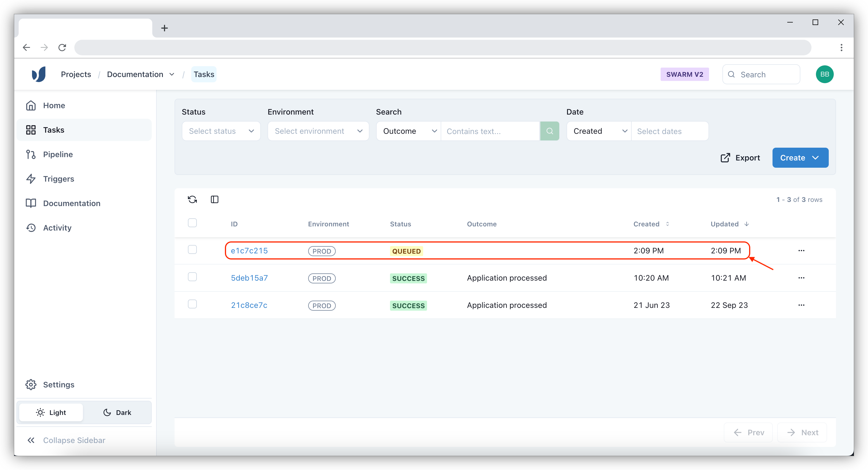Image resolution: width=868 pixels, height=470 pixels.
Task: Click the refresh table icon
Action: [192, 199]
